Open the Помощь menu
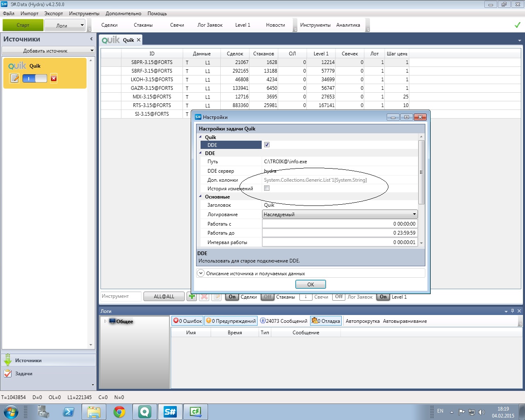 click(157, 14)
